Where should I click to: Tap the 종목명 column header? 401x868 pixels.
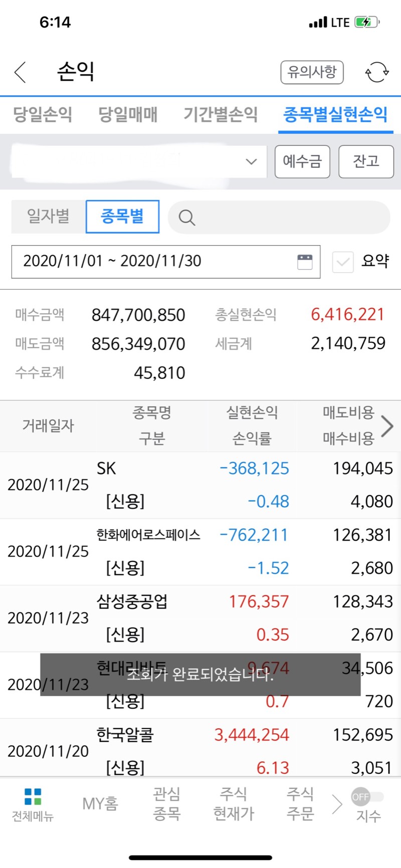coord(152,413)
